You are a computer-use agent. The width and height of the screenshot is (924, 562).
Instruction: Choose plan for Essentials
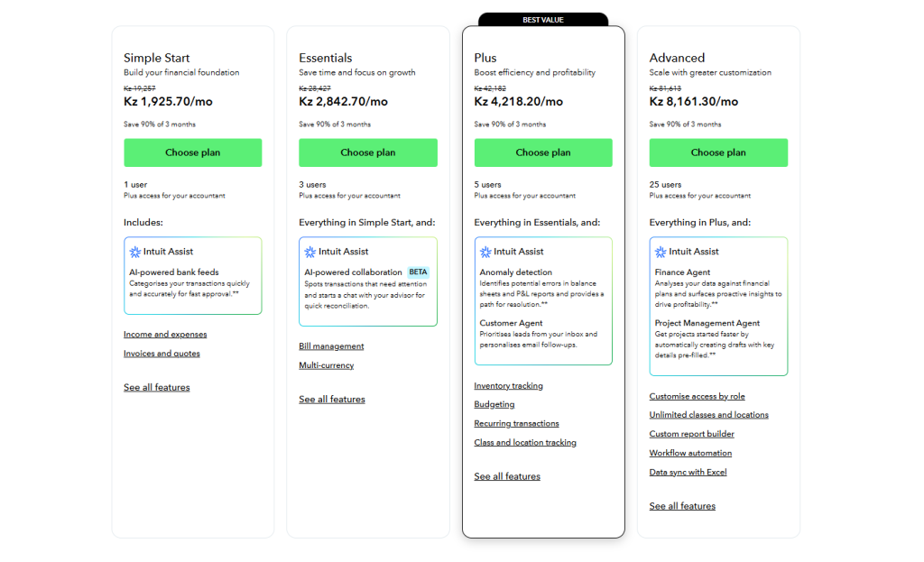[x=367, y=153]
